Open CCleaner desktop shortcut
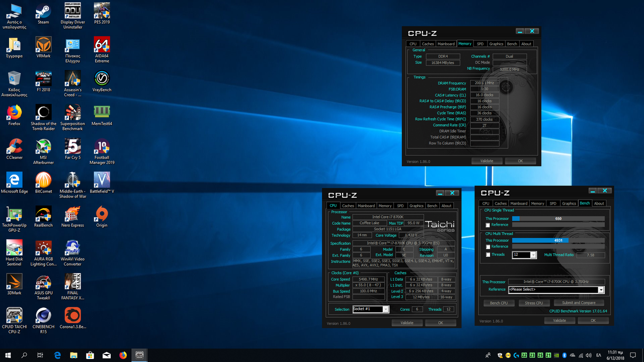 click(x=14, y=148)
